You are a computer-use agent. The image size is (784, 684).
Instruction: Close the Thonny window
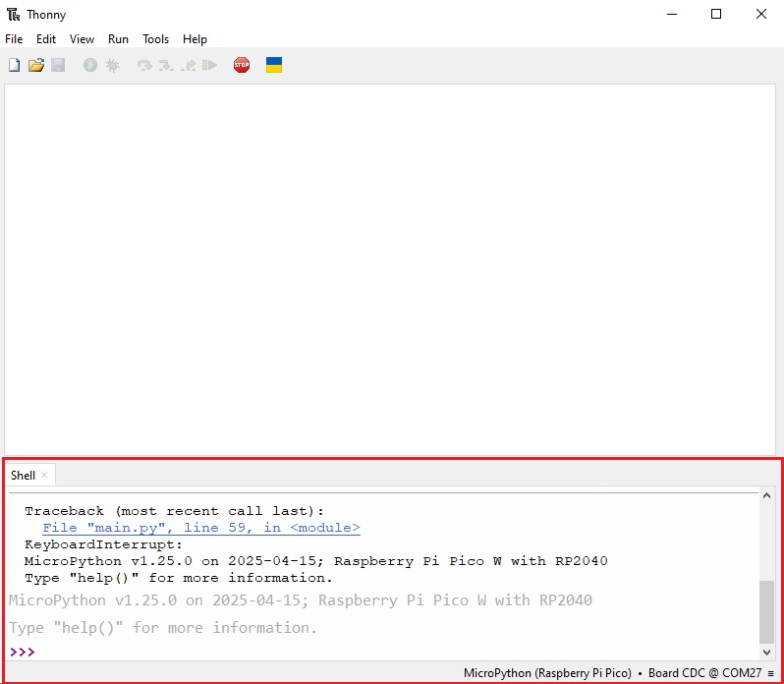point(761,15)
